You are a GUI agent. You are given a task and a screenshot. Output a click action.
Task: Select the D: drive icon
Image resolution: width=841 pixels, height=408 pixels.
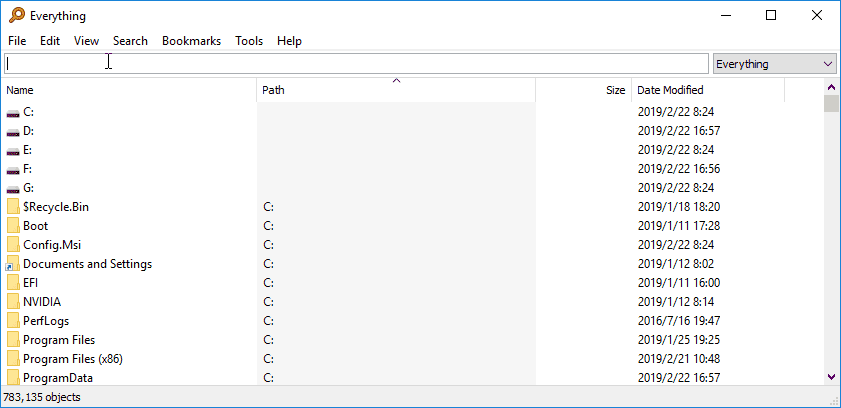[x=13, y=131]
